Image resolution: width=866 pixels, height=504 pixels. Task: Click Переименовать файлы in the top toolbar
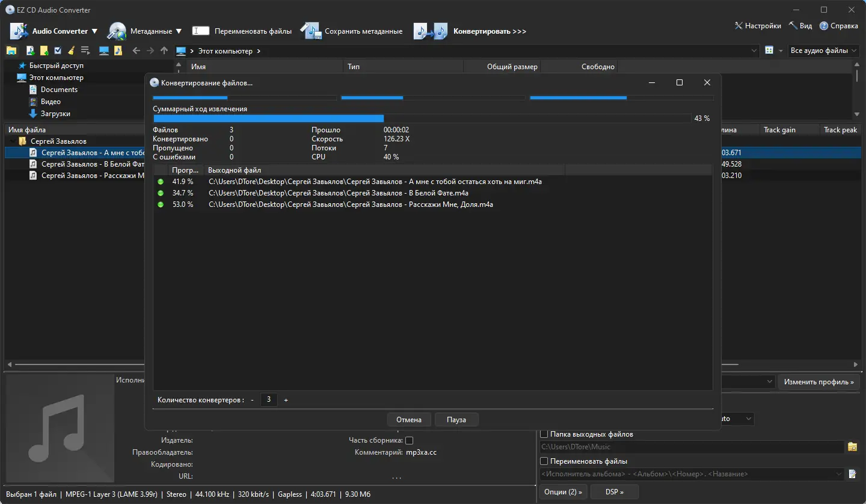[x=242, y=31]
